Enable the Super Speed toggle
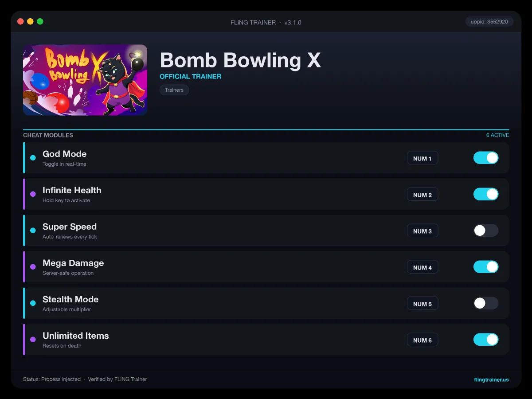 486,231
